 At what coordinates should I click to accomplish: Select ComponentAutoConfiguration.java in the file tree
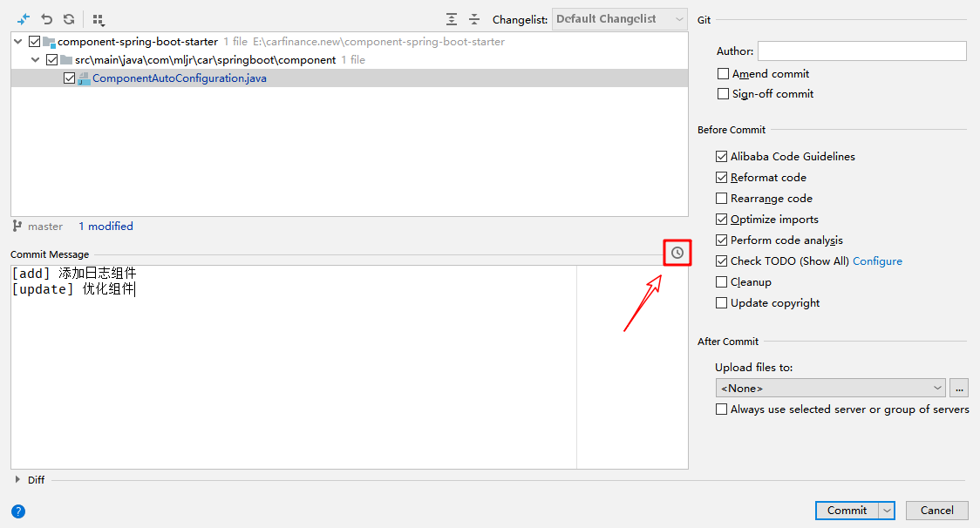(x=179, y=78)
